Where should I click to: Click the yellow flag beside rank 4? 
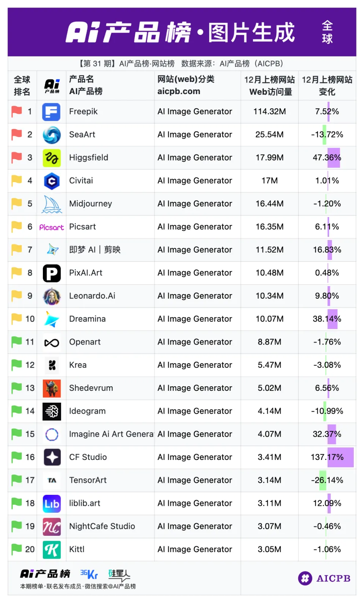17,181
